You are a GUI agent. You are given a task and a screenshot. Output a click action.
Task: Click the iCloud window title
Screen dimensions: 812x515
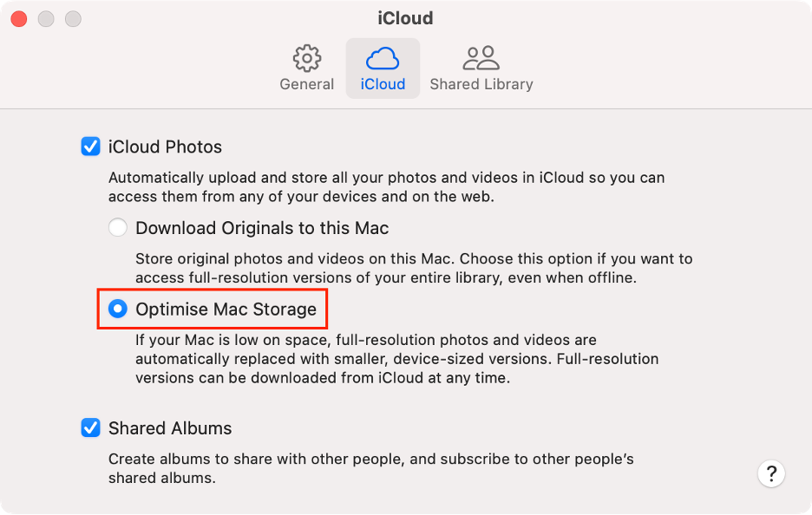pyautogui.click(x=404, y=17)
